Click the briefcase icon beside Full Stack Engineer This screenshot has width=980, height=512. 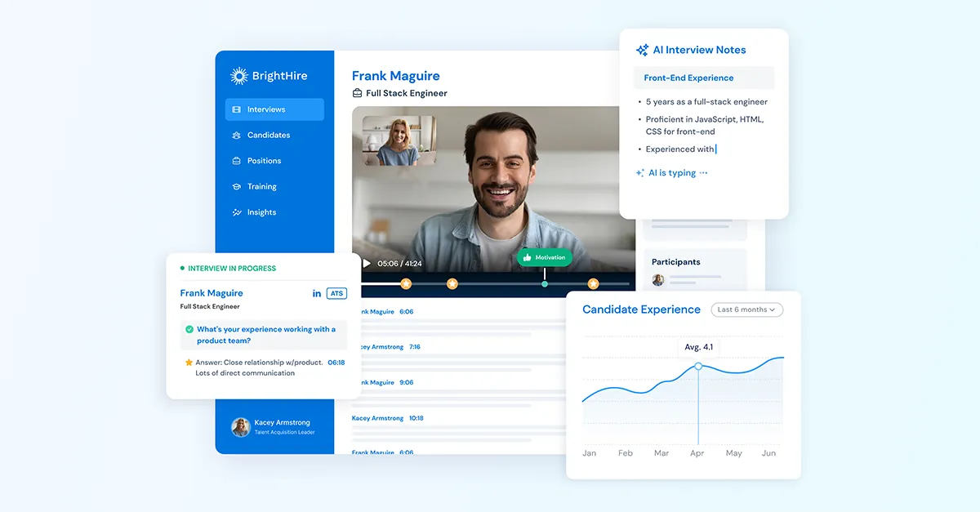[357, 93]
